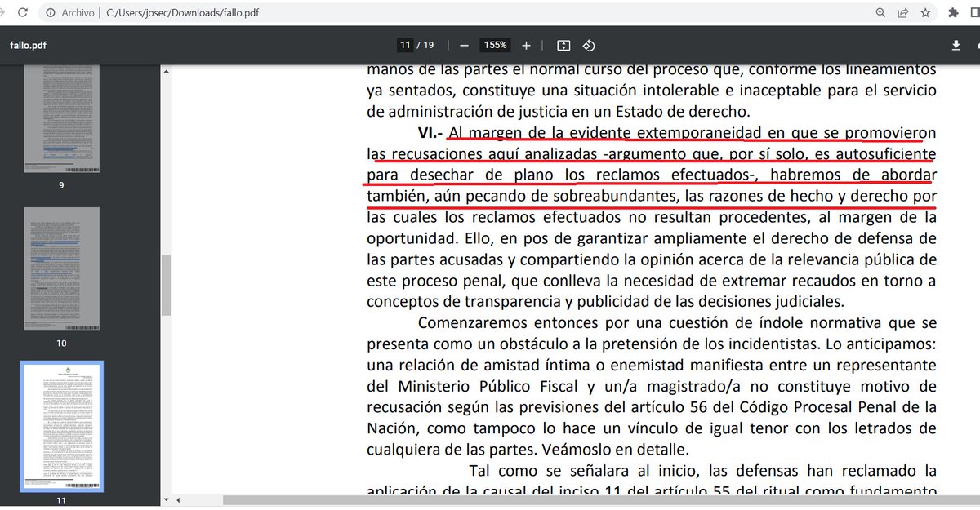The height and width of the screenshot is (510, 980).
Task: Click the thumbnail sidebar scrollbar handle
Action: pyautogui.click(x=166, y=285)
